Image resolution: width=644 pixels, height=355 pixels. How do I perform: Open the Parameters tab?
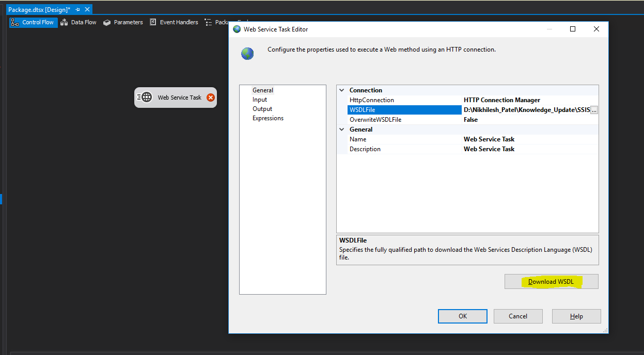pos(123,22)
